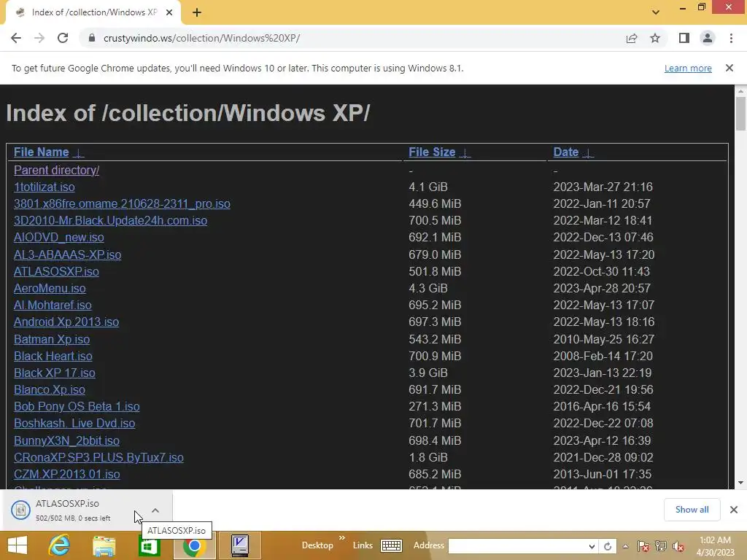Sort the listing by File Name
747x560 pixels.
(x=42, y=152)
